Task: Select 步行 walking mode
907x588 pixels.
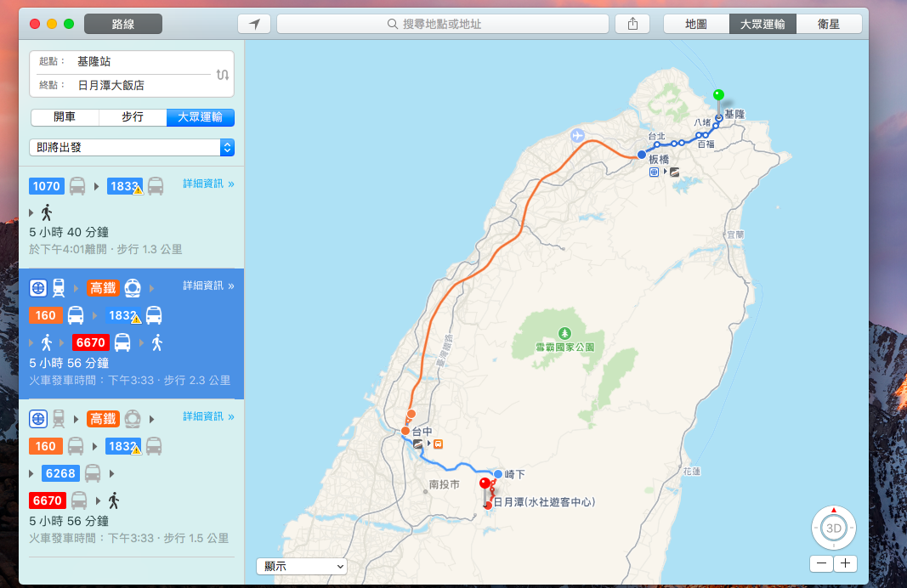Action: click(133, 116)
